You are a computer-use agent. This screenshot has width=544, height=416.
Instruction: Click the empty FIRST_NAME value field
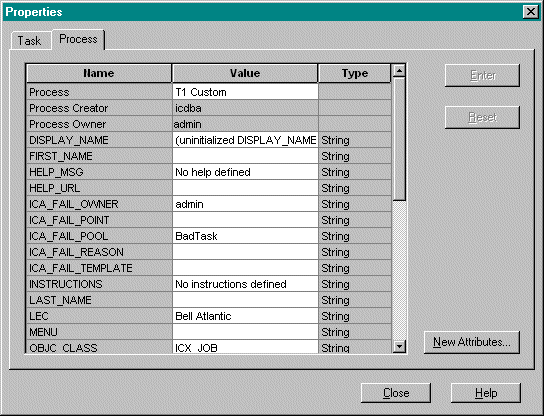245,156
